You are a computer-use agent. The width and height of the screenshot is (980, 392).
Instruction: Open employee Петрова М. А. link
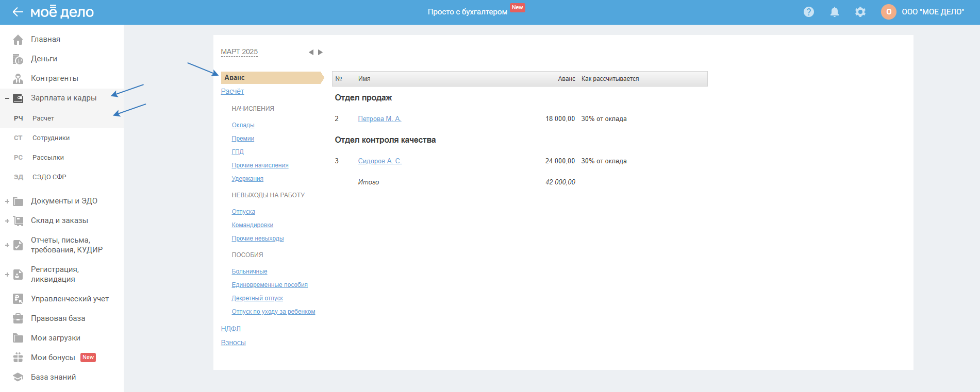click(x=379, y=119)
